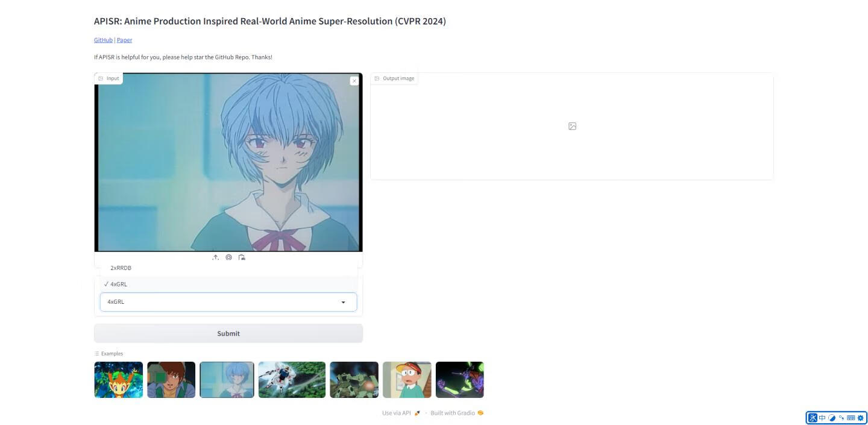868x425 pixels.
Task: Click the paste from clipboard icon
Action: 242,257
